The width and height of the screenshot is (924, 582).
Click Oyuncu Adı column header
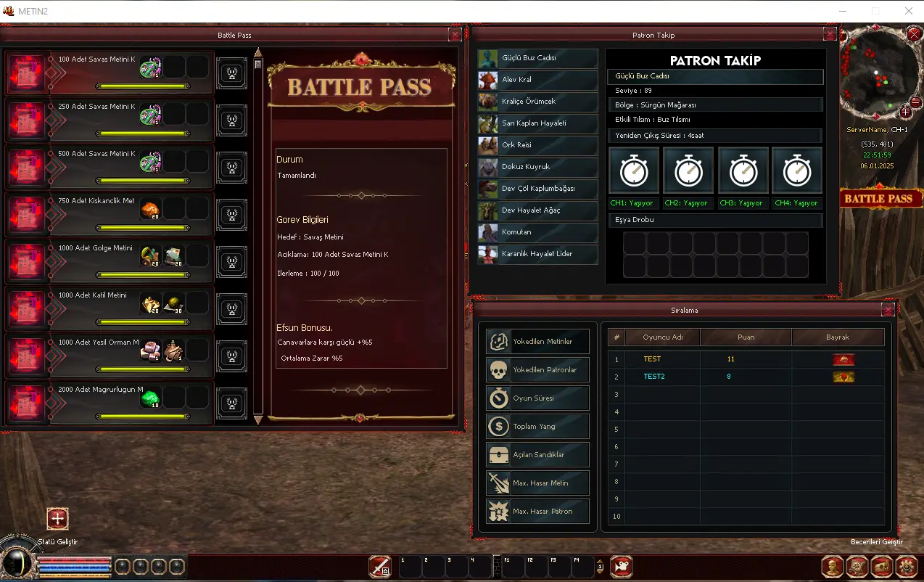pos(661,337)
